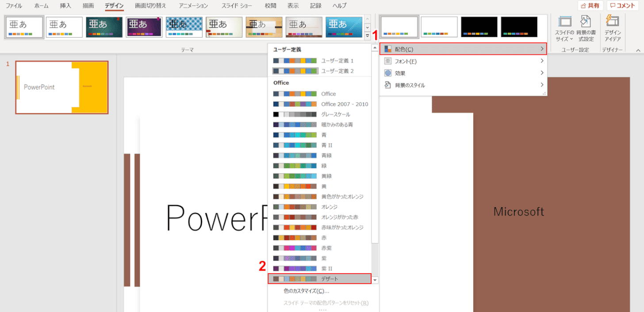Click the Microsoft text on slide
Image resolution: width=644 pixels, height=312 pixels.
519,212
